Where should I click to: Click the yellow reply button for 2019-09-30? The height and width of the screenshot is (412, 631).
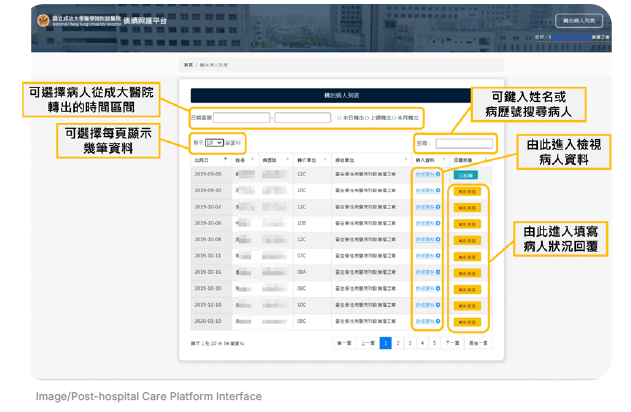pos(466,190)
